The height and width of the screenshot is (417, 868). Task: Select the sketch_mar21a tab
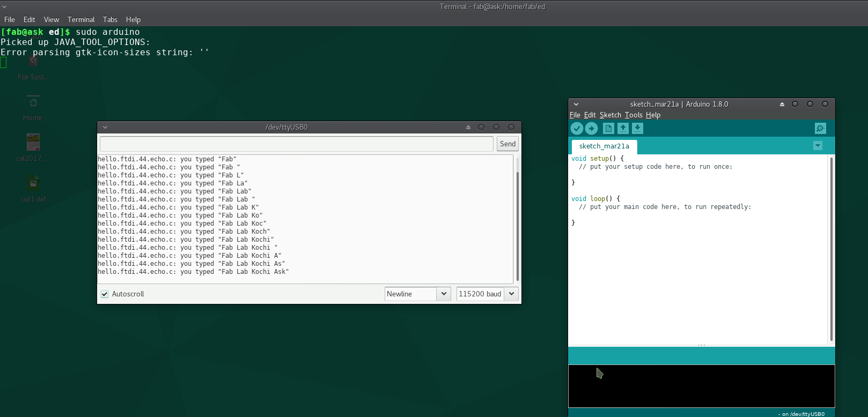(604, 146)
